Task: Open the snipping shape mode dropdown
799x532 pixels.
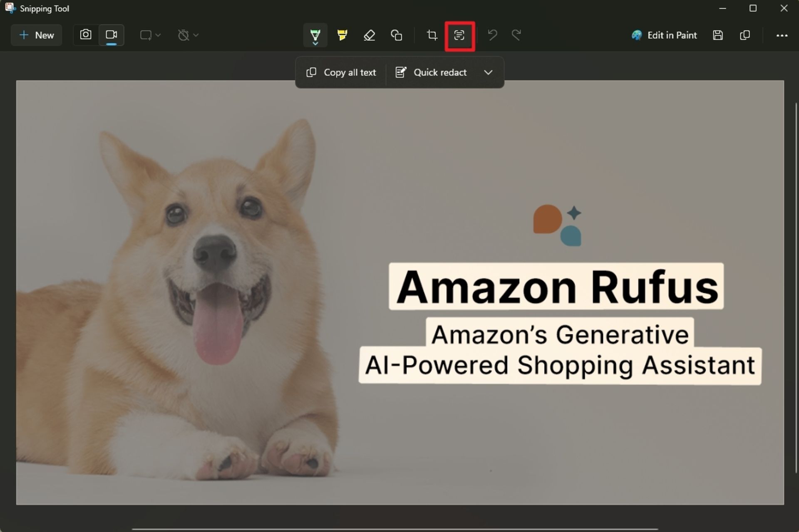Action: tap(150, 35)
